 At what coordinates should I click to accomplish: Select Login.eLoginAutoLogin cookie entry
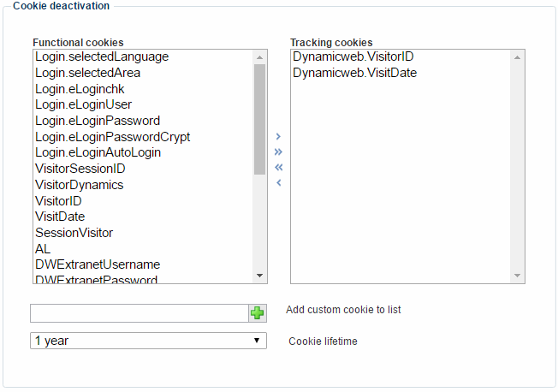pos(98,152)
